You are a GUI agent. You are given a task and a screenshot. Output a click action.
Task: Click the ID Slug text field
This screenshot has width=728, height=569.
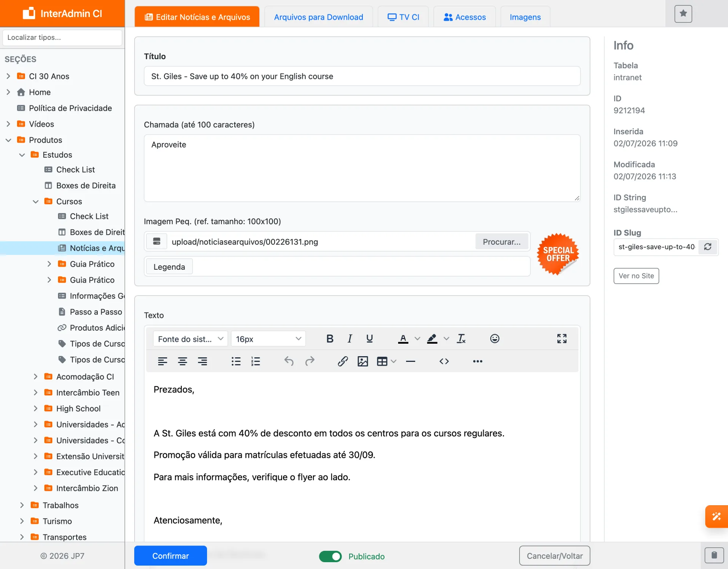(657, 247)
